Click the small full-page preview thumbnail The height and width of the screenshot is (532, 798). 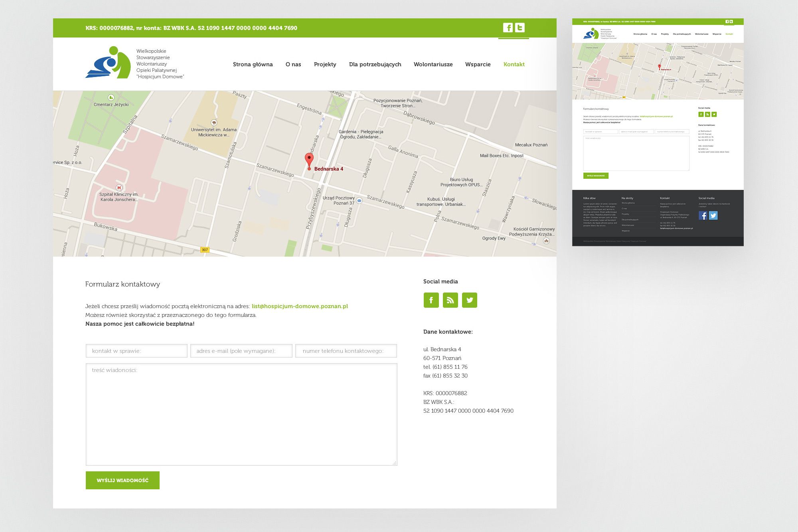658,132
